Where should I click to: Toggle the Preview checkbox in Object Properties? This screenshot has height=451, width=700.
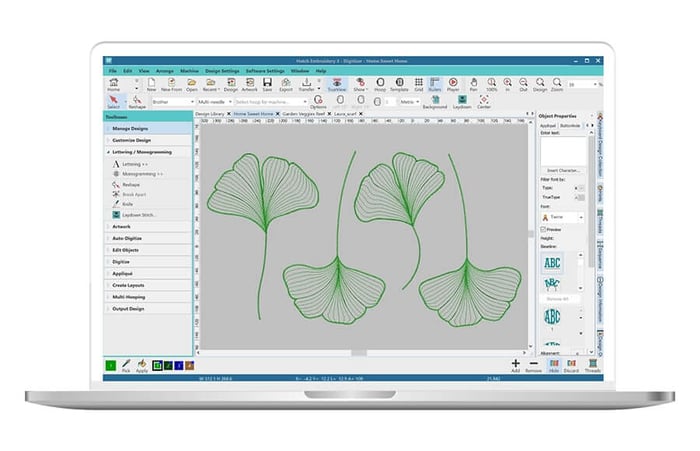(543, 228)
